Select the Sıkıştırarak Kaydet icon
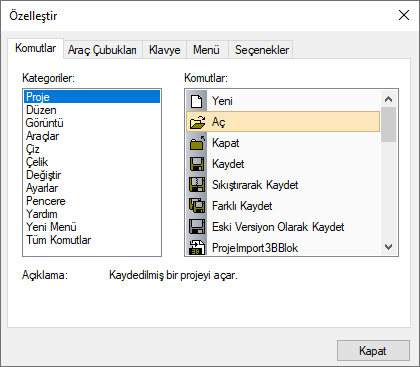The height and width of the screenshot is (367, 420). coord(197,185)
